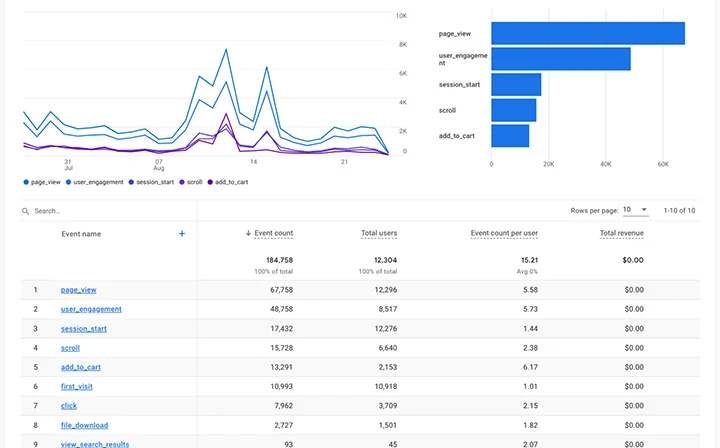Click the search magnifier icon
The width and height of the screenshot is (720, 448).
[25, 211]
